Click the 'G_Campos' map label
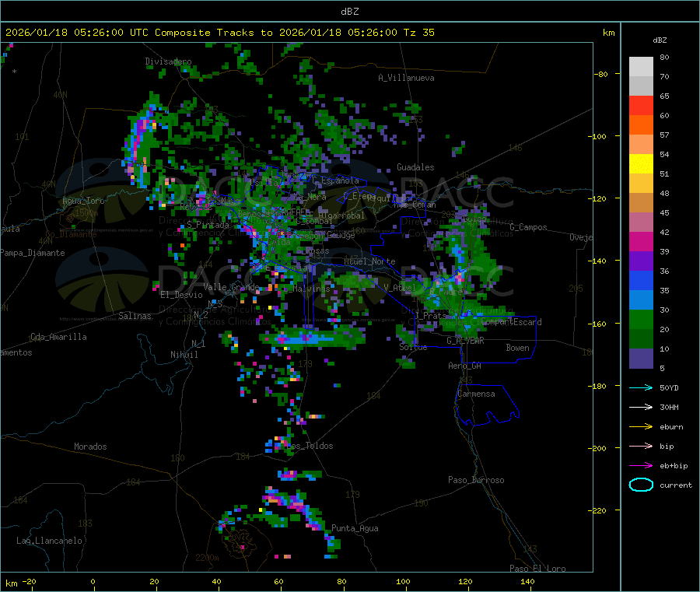The height and width of the screenshot is (592, 700). tap(529, 227)
